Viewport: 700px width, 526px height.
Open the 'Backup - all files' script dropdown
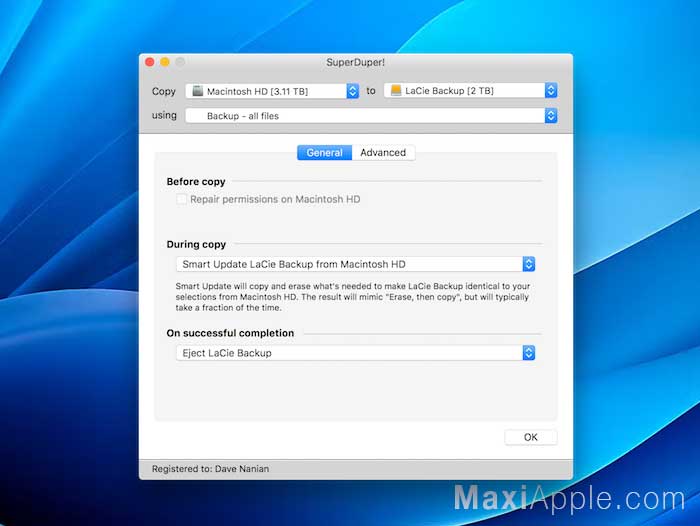pos(371,116)
